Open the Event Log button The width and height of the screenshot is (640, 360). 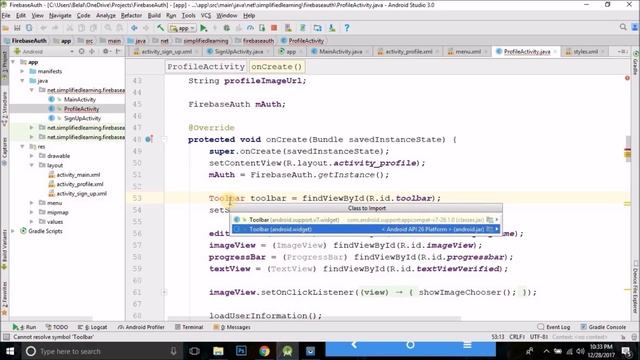pyautogui.click(x=553, y=327)
